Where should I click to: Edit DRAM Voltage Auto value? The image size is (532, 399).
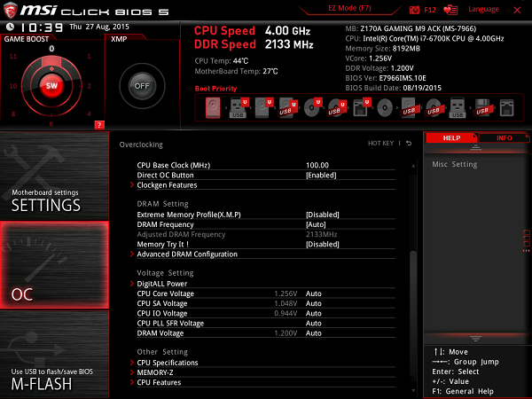click(314, 332)
